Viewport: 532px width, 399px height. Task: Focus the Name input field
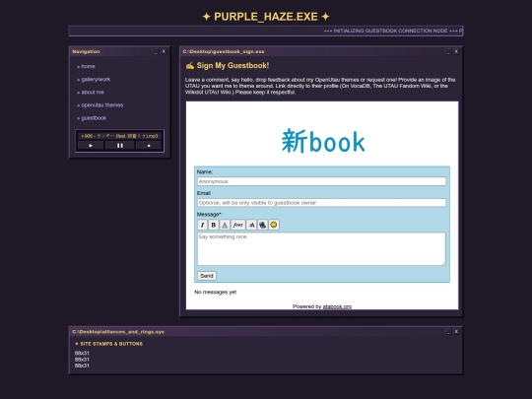point(321,181)
